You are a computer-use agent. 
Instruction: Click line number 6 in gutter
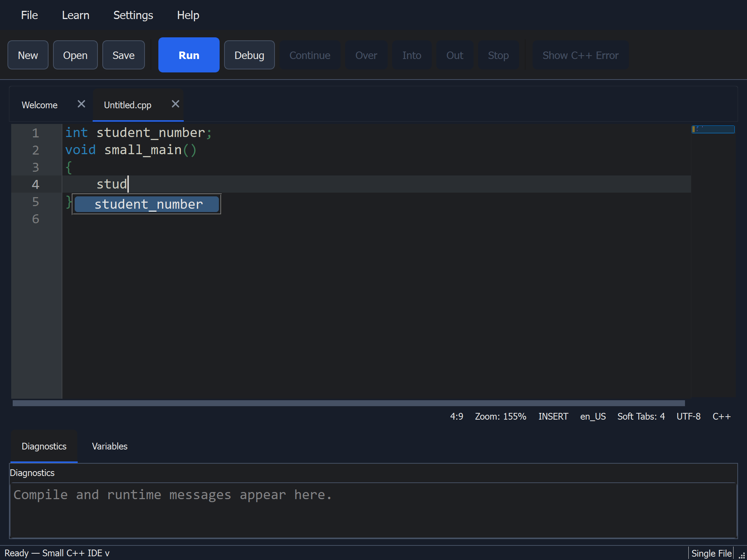click(x=35, y=219)
